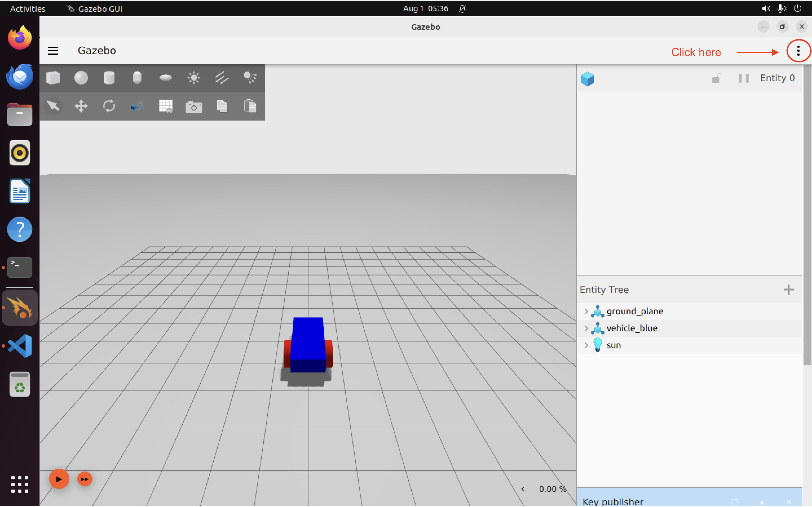
Task: Click the Entity Tree plus button
Action: tap(788, 289)
